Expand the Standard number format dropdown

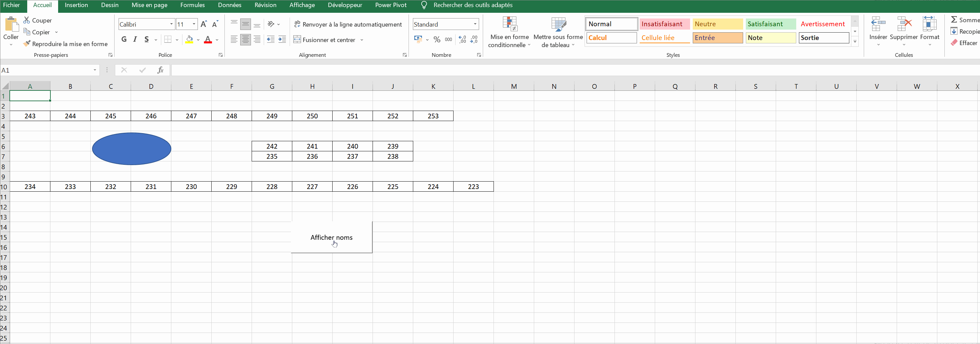click(475, 25)
